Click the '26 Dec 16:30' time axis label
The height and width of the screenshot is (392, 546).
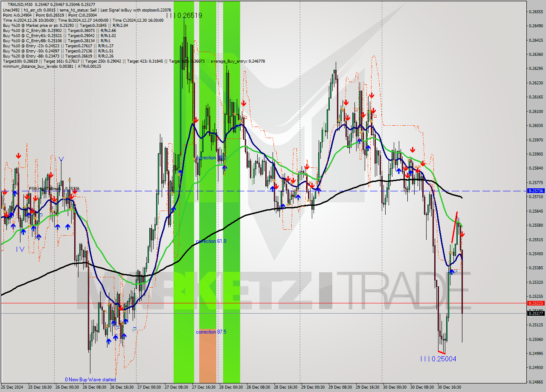pos(122,387)
